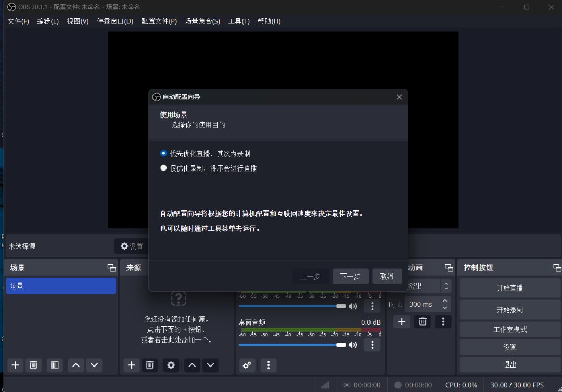Click 下一步 next button in wizard
Screen dimensions: 562x392
350,277
